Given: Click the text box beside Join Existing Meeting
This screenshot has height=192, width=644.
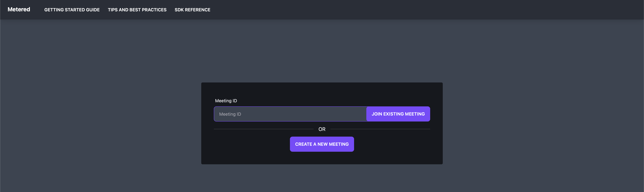Looking at the screenshot, I should [x=290, y=114].
